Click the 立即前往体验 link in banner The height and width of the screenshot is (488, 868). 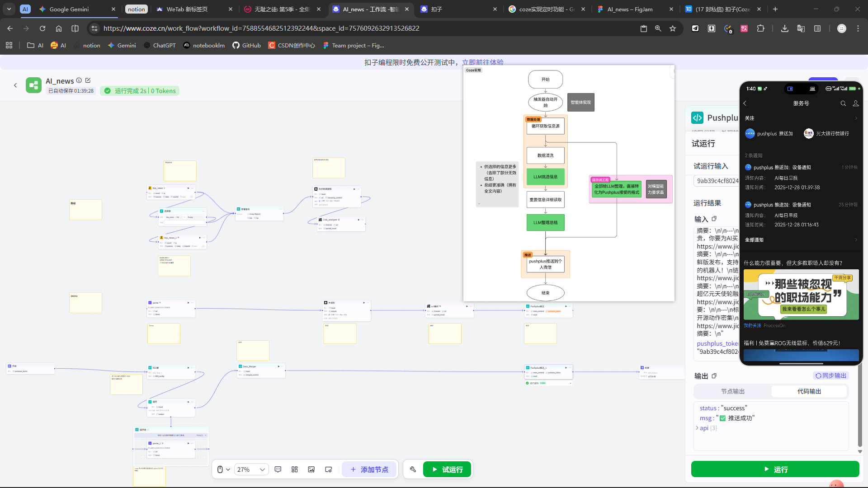pyautogui.click(x=483, y=62)
